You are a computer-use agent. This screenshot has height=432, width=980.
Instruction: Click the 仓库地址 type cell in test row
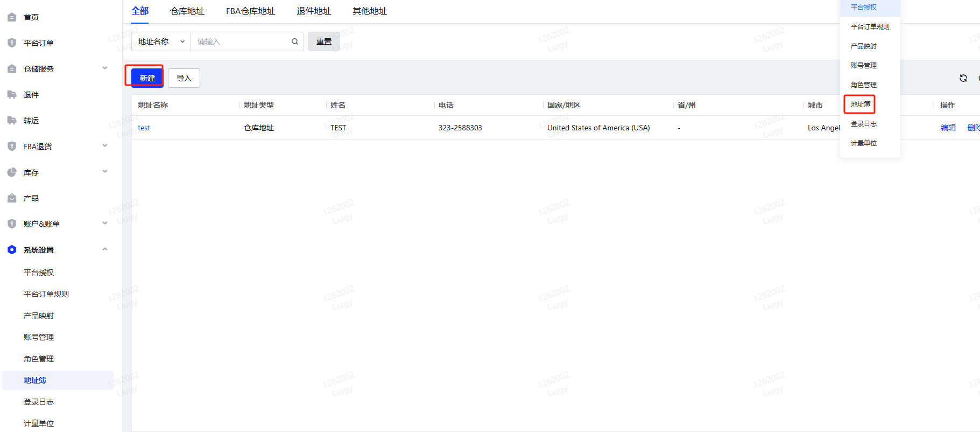tap(259, 128)
